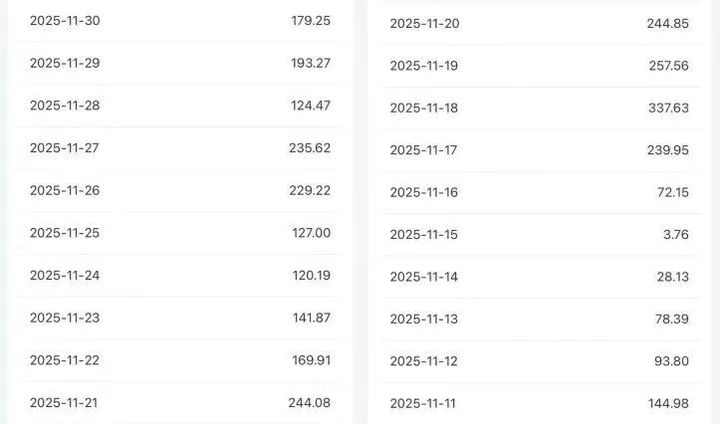Open the 2025-11-16 record
Viewport: 720px width, 424px height.
click(x=424, y=193)
